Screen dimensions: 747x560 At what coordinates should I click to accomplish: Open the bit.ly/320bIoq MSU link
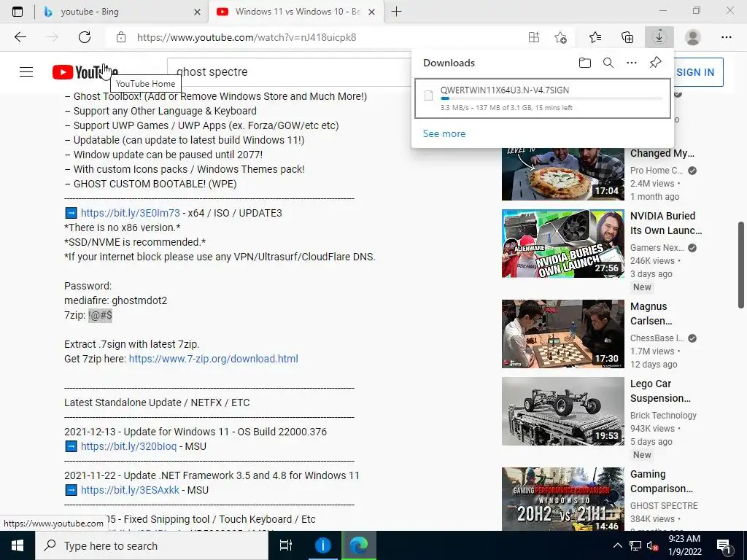click(x=128, y=446)
